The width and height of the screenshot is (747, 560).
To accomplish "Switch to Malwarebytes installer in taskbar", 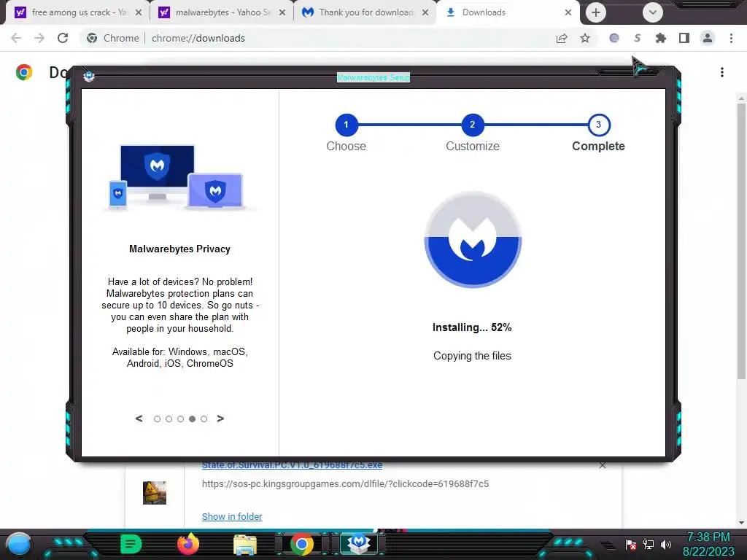I will pos(358,543).
